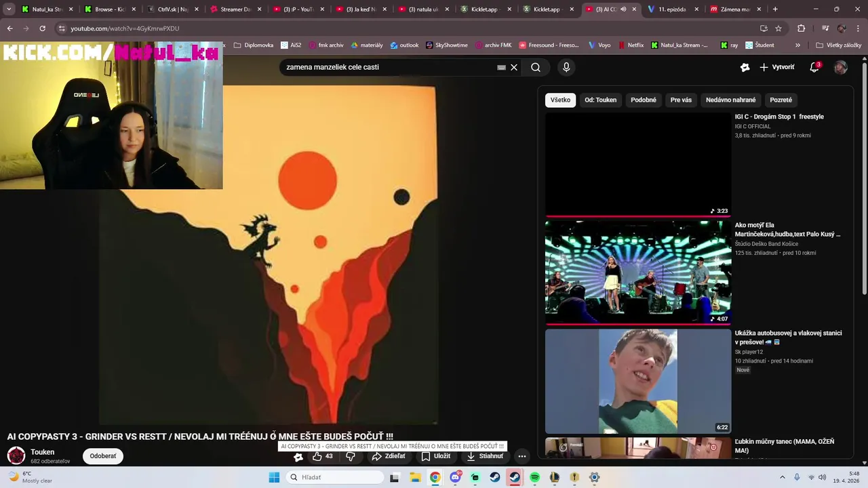Clear the search text with the X icon
This screenshot has height=488, width=868.
514,67
